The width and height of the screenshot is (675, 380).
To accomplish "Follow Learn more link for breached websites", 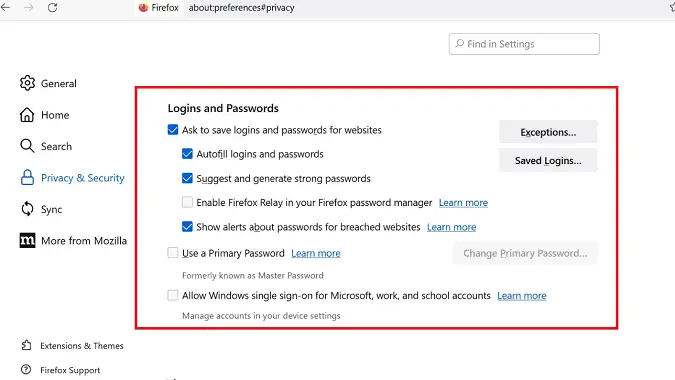I will 452,227.
